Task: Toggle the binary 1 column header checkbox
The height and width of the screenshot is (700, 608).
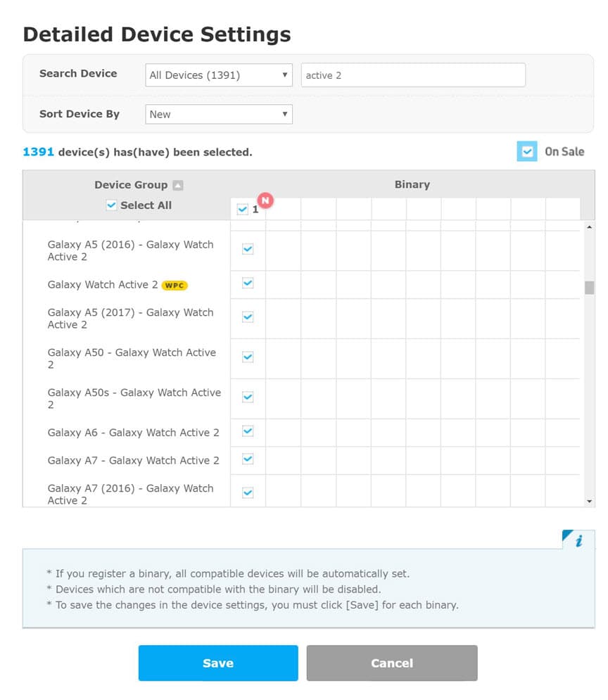Action: pos(242,209)
